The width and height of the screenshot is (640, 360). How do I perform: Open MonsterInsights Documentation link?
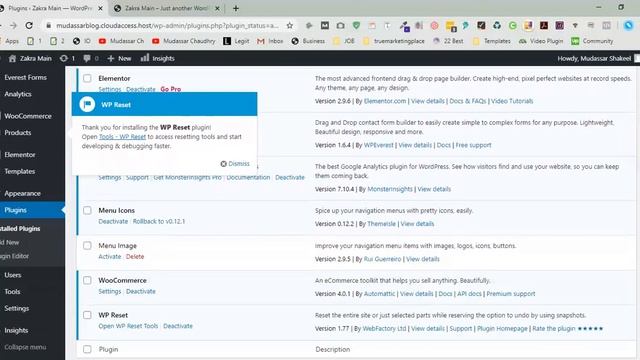[x=248, y=177]
